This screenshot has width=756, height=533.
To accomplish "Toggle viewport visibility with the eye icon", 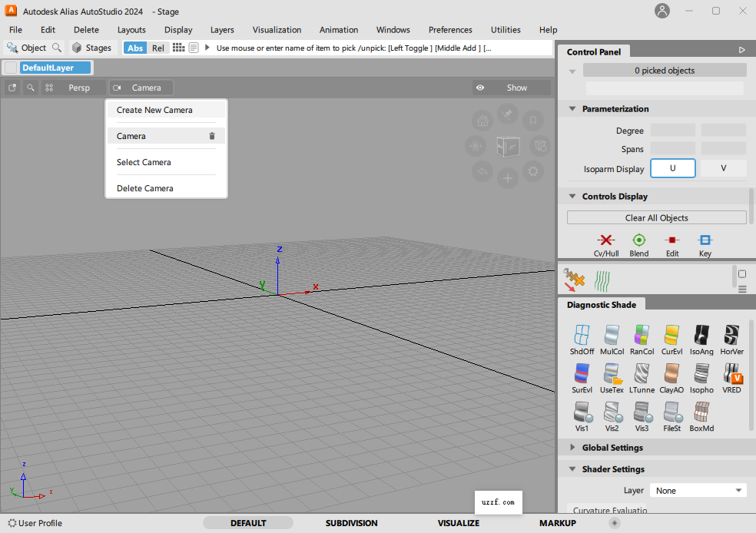I will pos(479,87).
